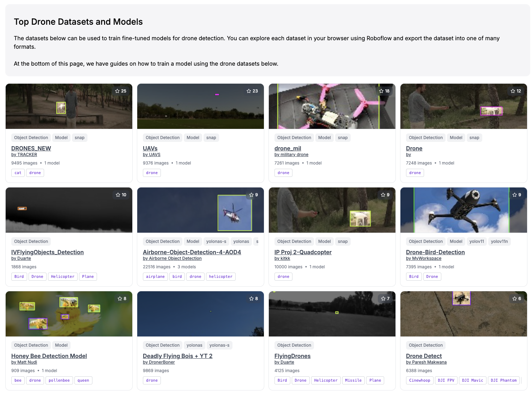Open the FlyingDrones dataset link
The height and width of the screenshot is (394, 532).
(x=292, y=356)
